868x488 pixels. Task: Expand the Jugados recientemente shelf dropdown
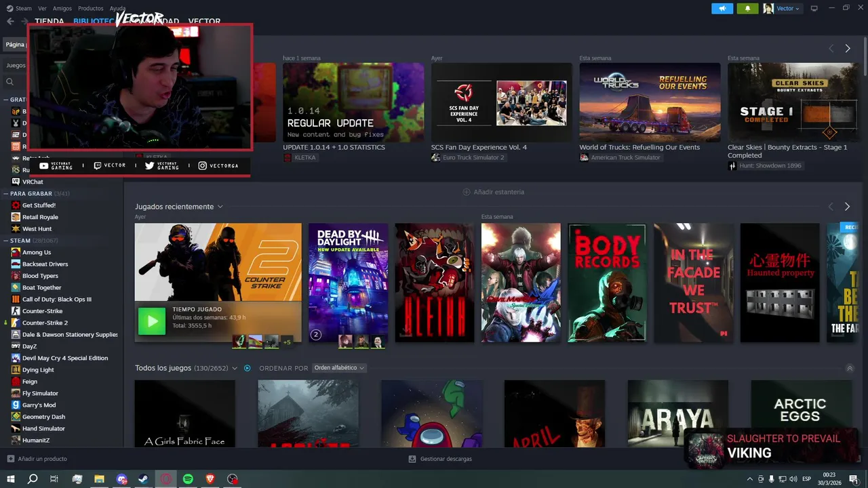pyautogui.click(x=220, y=207)
